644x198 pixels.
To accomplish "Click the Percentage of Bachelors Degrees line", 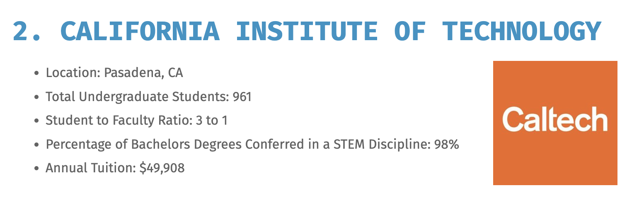I will 252,145.
